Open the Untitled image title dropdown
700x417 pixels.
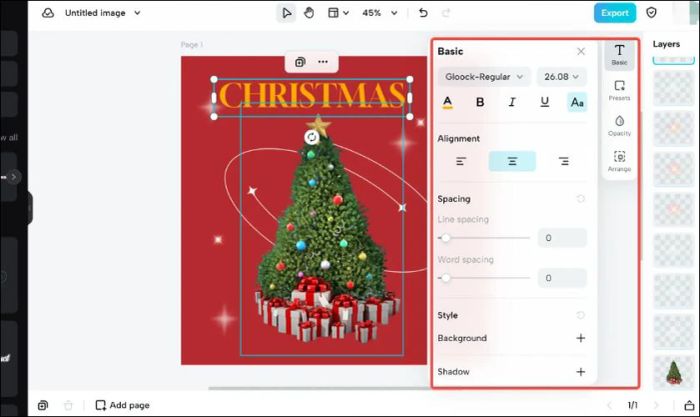(x=102, y=13)
